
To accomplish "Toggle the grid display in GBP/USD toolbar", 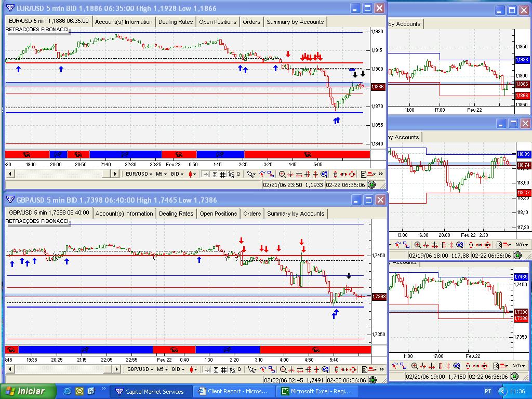I will pyautogui.click(x=223, y=369).
